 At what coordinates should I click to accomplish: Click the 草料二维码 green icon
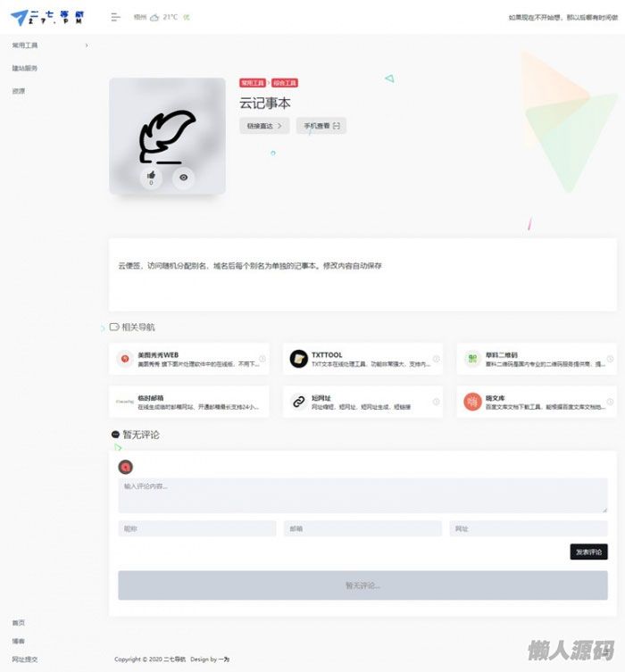[472, 359]
